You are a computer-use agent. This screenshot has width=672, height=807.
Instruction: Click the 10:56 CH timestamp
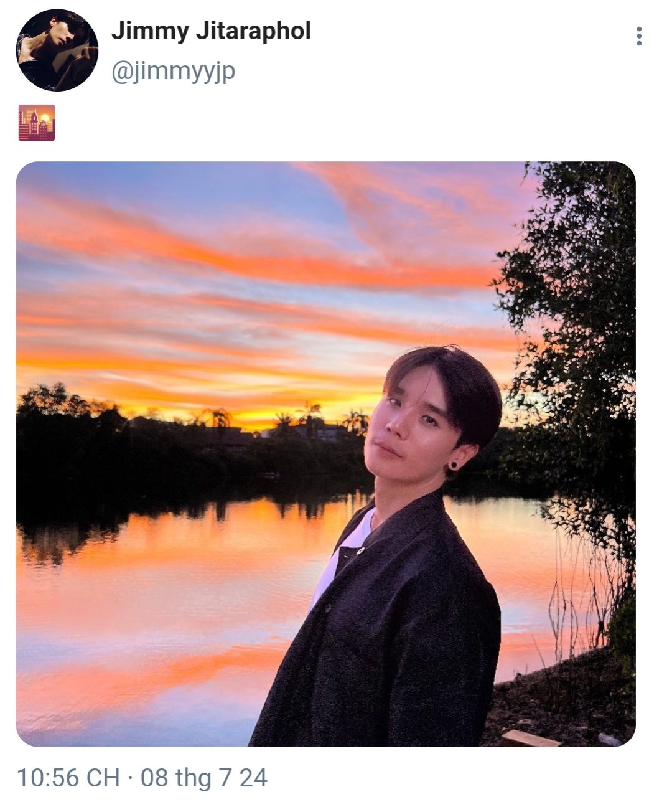(x=68, y=778)
